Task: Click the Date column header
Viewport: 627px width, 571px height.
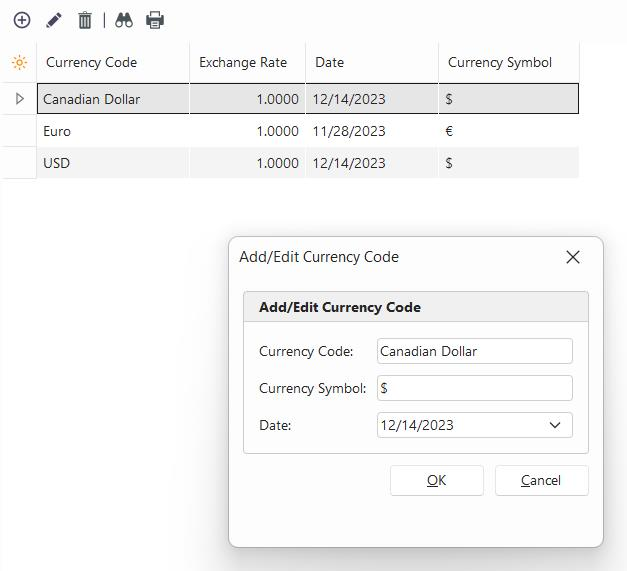Action: pos(371,63)
